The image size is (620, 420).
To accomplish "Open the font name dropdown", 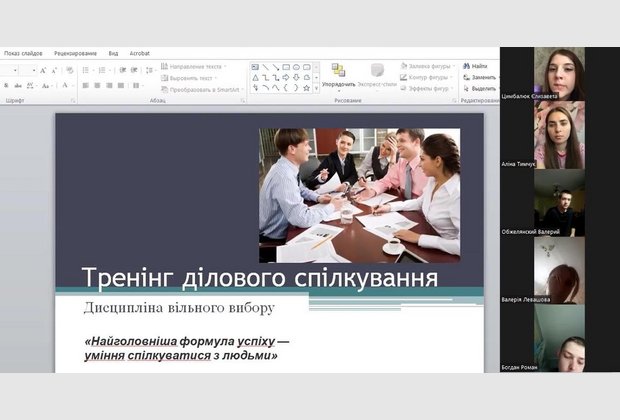I will pyautogui.click(x=15, y=70).
